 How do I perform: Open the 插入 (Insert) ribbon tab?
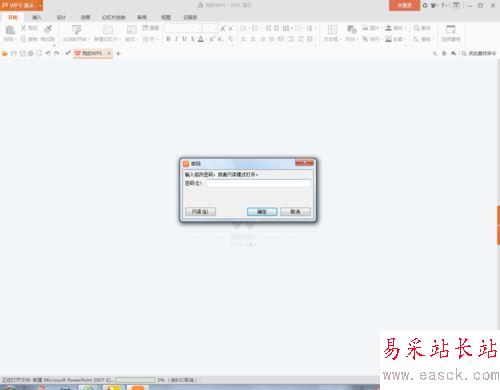pyautogui.click(x=37, y=17)
